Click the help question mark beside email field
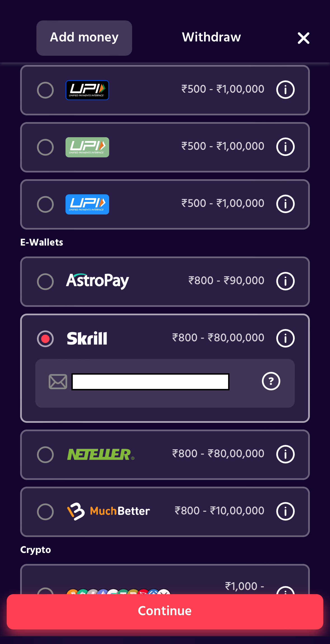This screenshot has height=644, width=330. [x=271, y=381]
